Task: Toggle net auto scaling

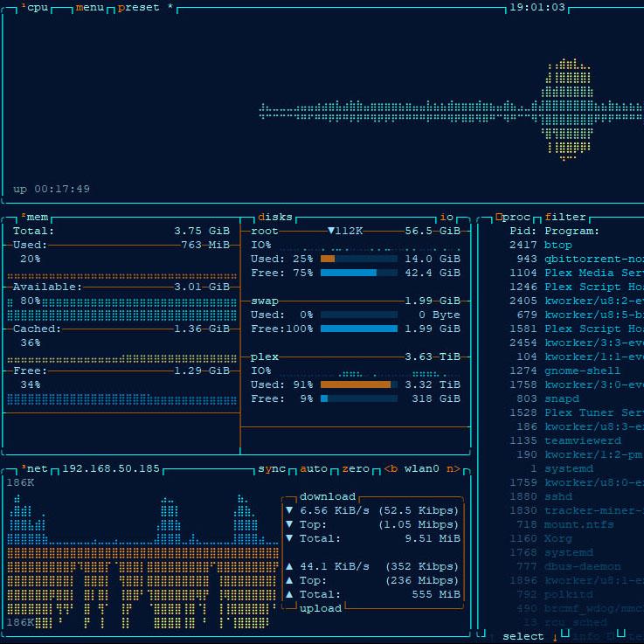Action: click(314, 468)
